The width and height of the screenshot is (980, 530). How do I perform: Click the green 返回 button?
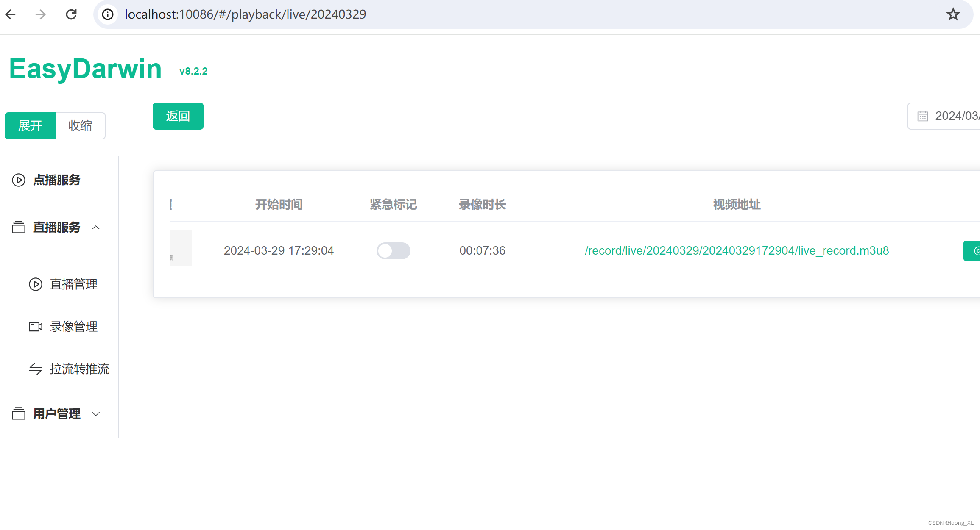178,116
